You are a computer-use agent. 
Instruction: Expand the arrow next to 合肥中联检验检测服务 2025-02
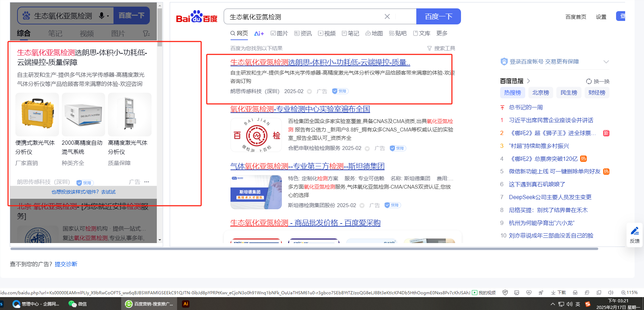[x=367, y=149]
